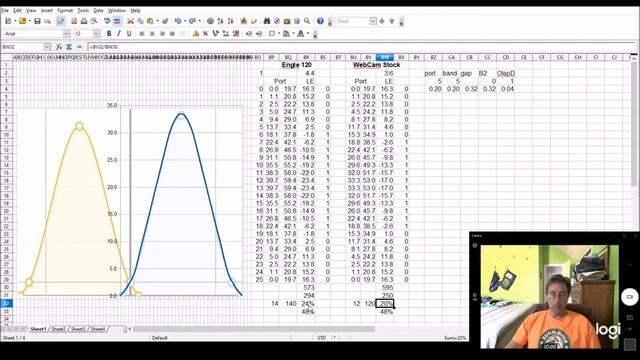Click in the Find toolbar text field
The width and height of the screenshot is (640, 360).
click(x=353, y=21)
